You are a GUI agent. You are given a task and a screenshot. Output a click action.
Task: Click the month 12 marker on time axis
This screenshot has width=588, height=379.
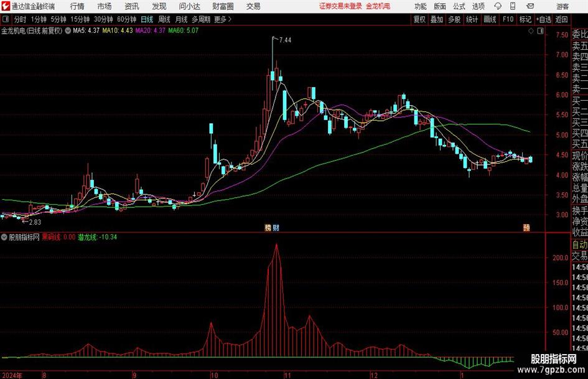(x=374, y=375)
